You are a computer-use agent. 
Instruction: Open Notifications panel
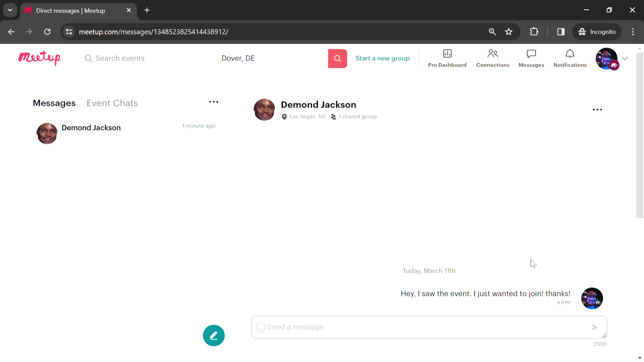(x=570, y=58)
